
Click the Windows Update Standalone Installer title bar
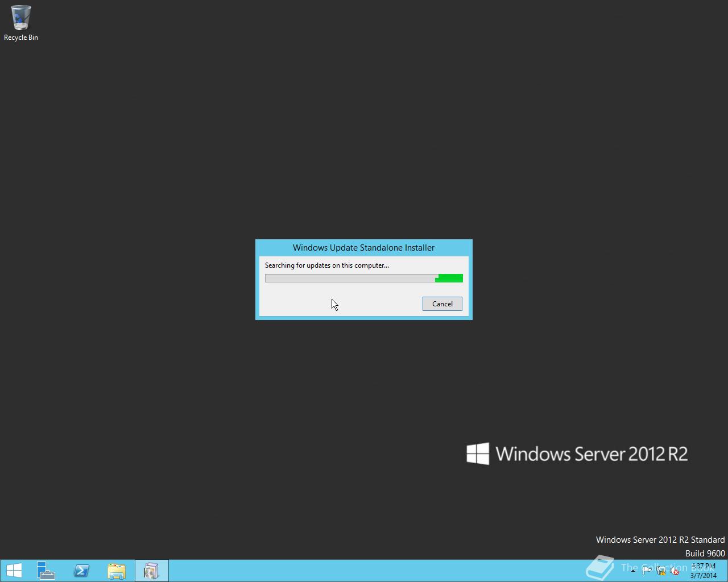pyautogui.click(x=363, y=248)
